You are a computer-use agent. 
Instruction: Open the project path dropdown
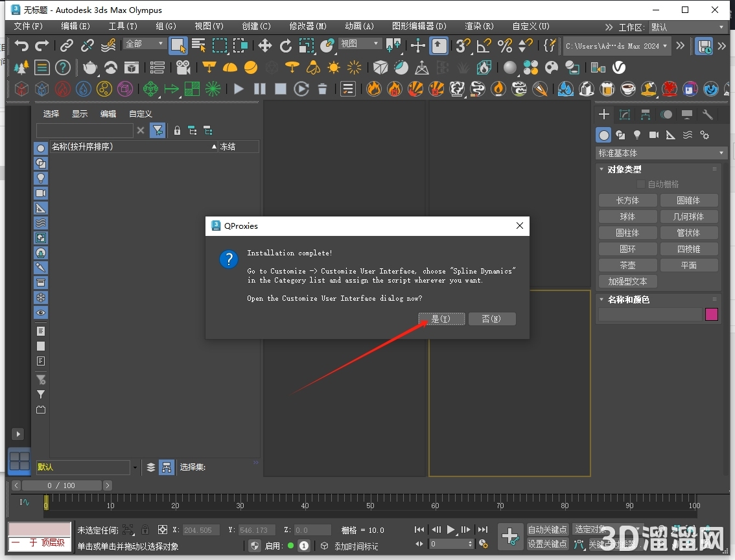point(616,46)
